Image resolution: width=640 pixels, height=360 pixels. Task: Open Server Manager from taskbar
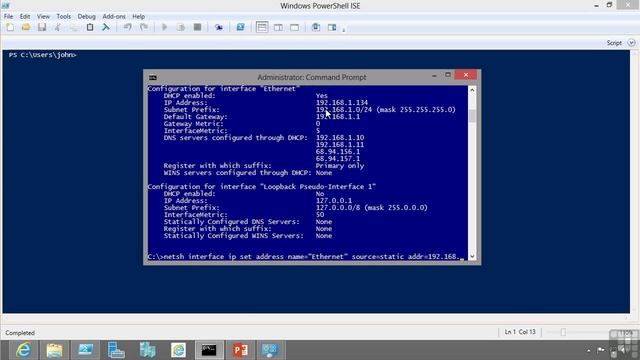pyautogui.click(x=116, y=350)
